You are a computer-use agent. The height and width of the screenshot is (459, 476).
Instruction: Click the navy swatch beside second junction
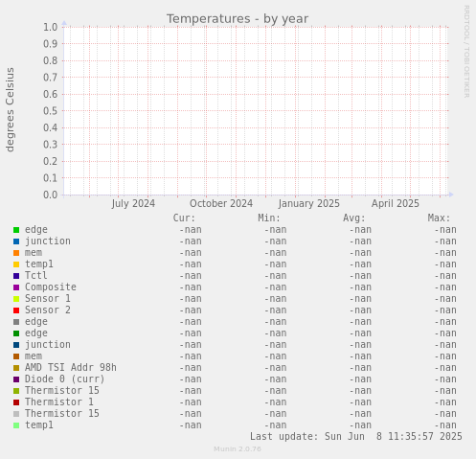(16, 345)
